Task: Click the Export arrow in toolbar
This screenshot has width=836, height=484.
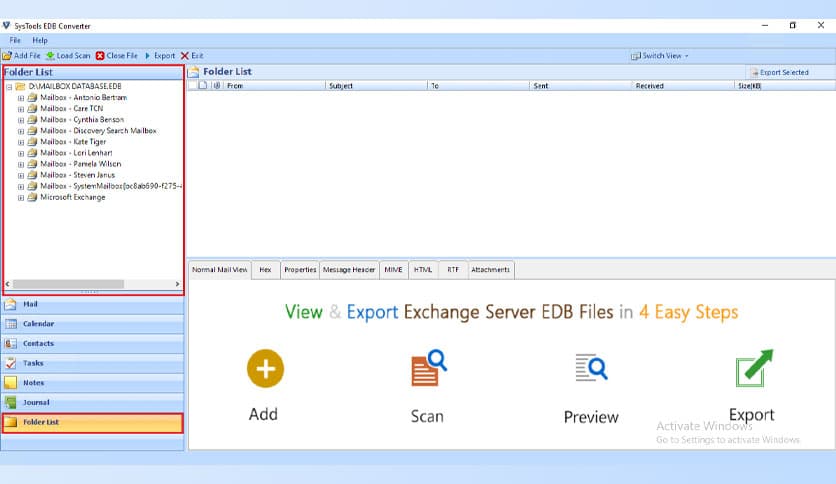Action: coord(148,55)
